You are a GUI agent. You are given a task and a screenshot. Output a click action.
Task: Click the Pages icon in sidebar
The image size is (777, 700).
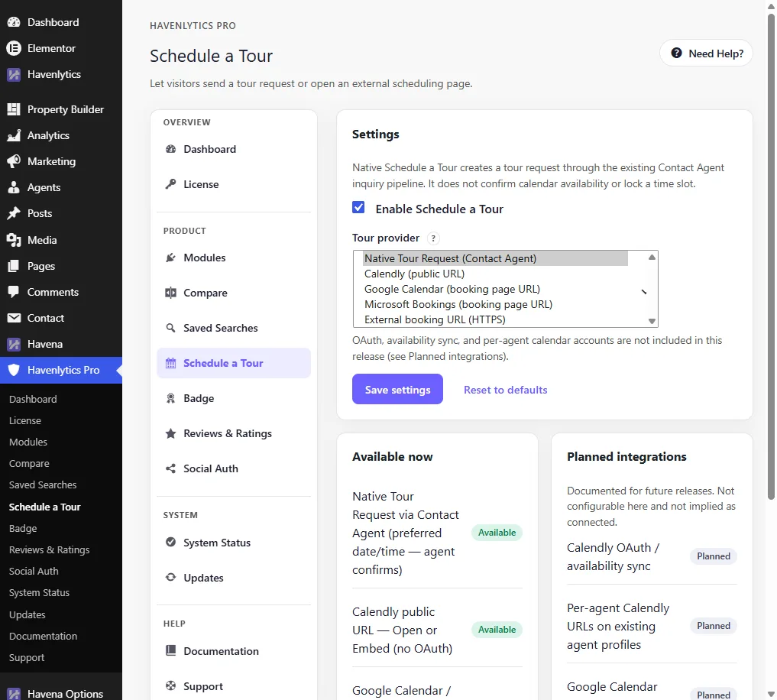click(x=14, y=266)
